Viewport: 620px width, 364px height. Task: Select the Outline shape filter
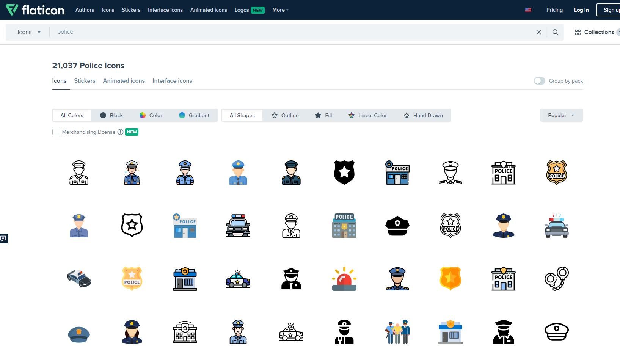[x=285, y=115]
